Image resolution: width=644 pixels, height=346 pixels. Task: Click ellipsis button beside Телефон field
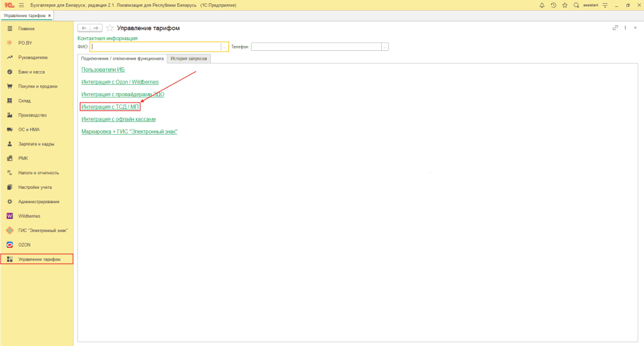(x=384, y=47)
